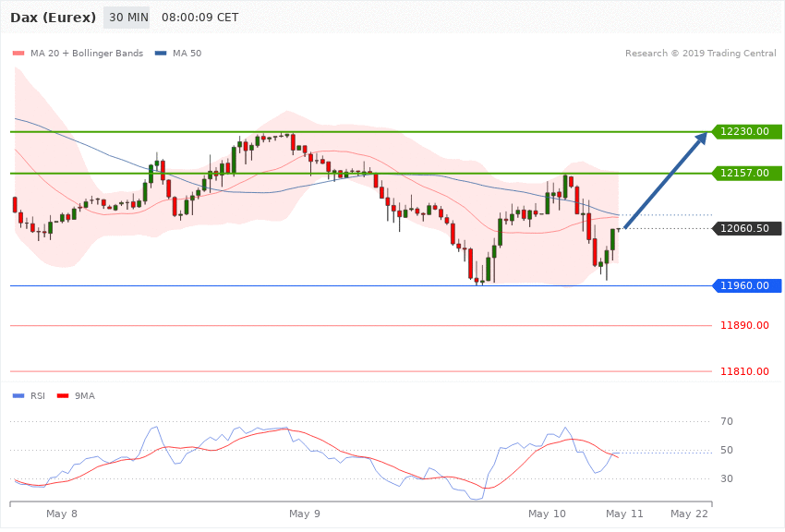Click the May 8 date axis label
Image resolution: width=785 pixels, height=532 pixels.
point(62,514)
